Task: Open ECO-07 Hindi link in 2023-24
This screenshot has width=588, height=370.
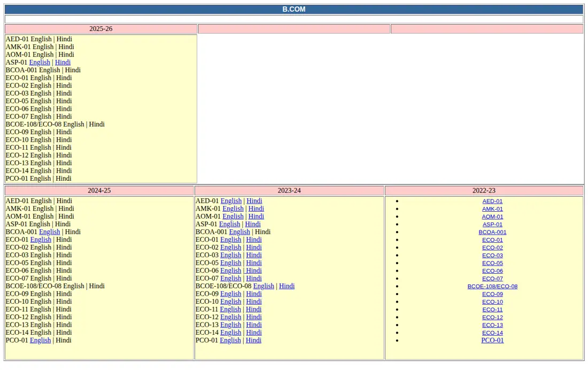Action: point(254,279)
